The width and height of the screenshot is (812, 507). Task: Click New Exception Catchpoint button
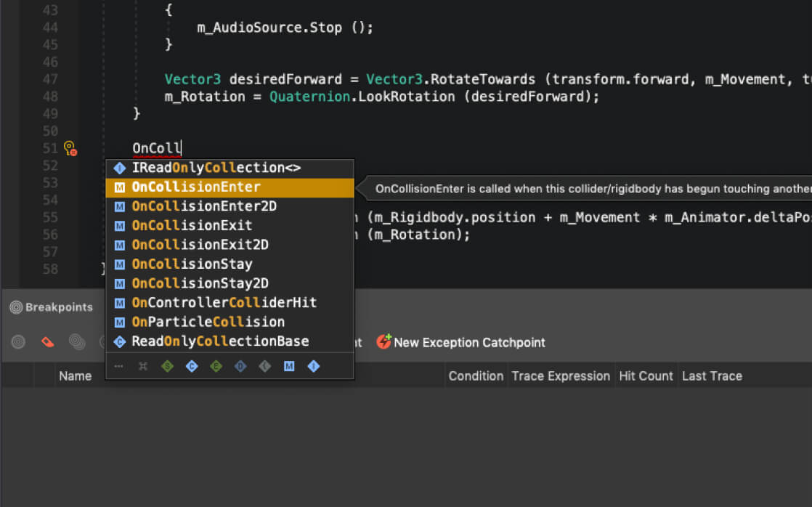tap(460, 342)
